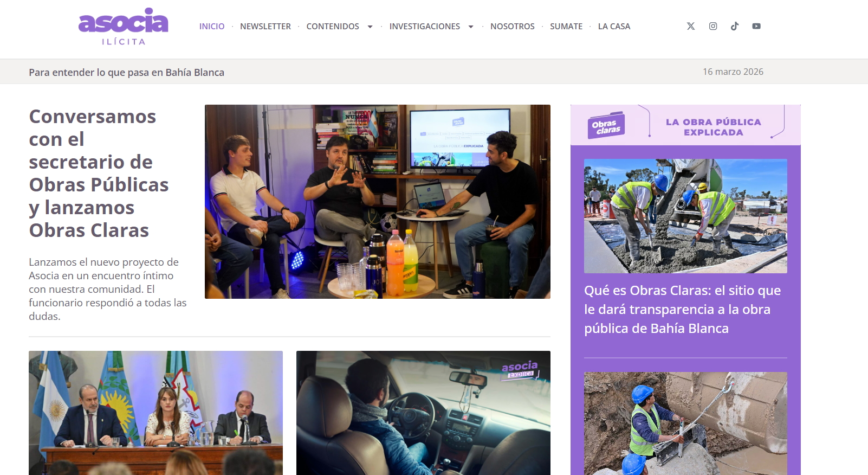Open the concrete pouring workers thumbnail
This screenshot has height=475, width=868.
pos(685,216)
